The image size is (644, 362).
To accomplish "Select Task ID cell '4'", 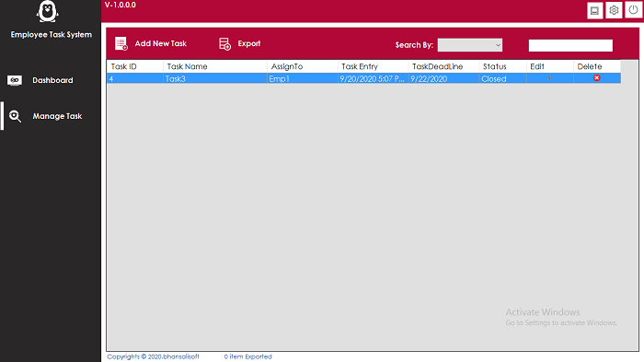I will click(x=134, y=78).
